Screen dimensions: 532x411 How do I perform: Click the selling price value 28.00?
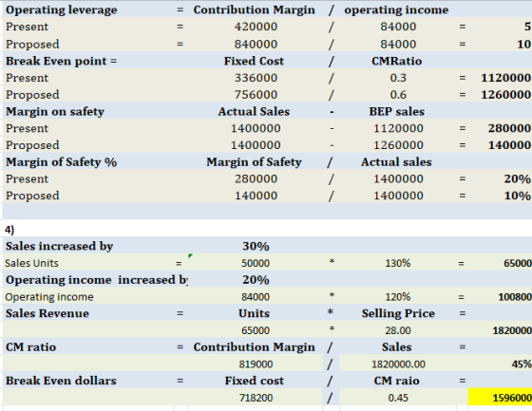coord(398,330)
